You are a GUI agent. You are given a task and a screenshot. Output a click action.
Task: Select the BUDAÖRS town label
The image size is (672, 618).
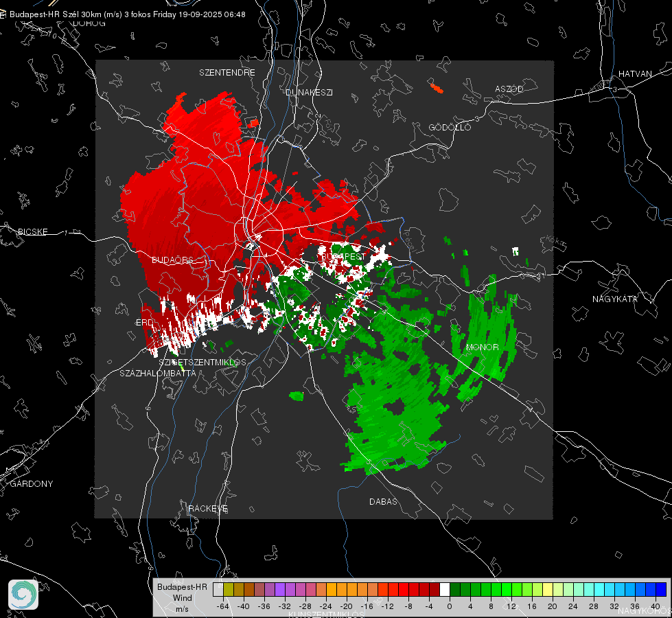pyautogui.click(x=172, y=260)
